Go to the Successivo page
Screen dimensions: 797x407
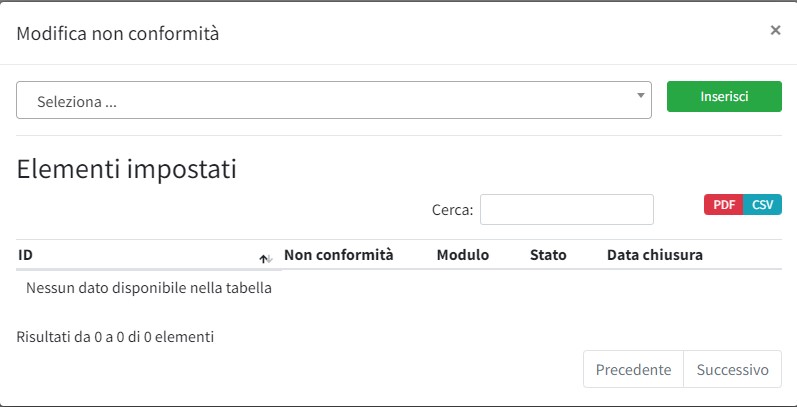click(732, 370)
